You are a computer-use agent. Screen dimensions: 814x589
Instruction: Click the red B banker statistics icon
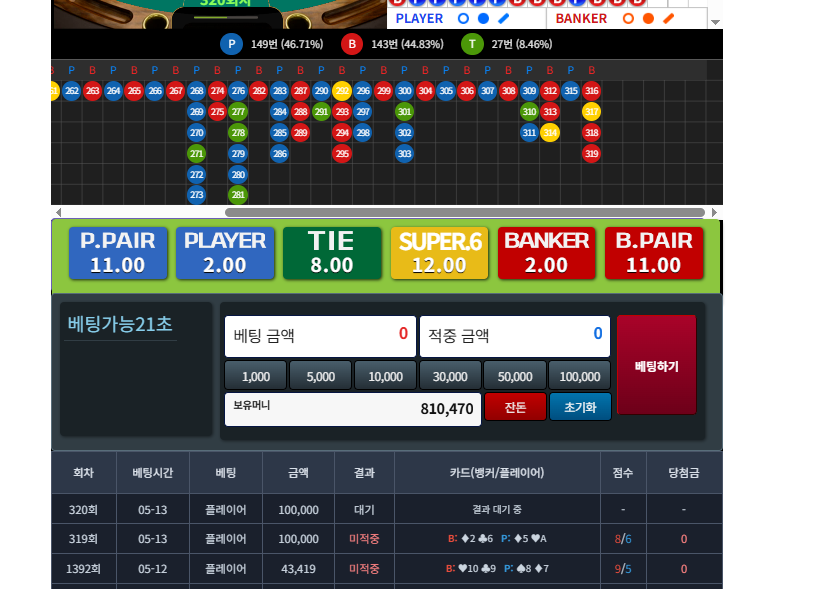click(x=352, y=44)
